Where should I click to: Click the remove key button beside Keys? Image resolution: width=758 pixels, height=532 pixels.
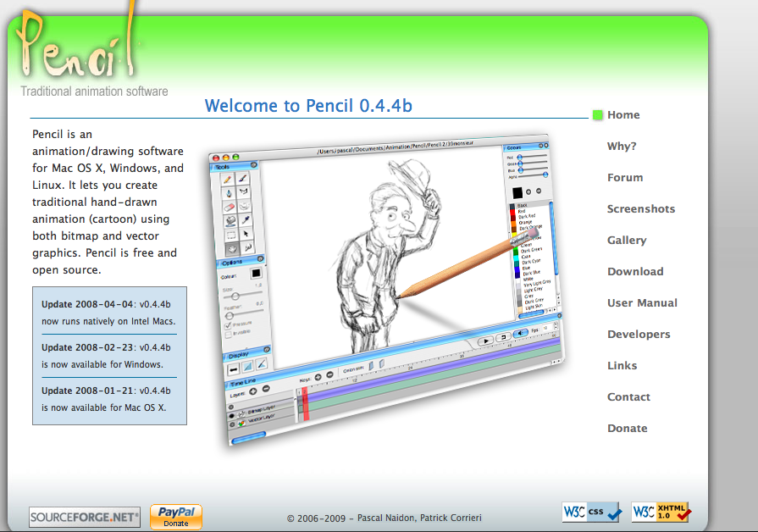point(329,374)
